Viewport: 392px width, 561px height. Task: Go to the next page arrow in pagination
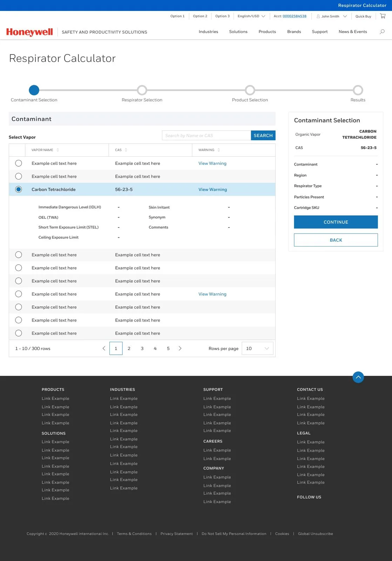pos(180,349)
